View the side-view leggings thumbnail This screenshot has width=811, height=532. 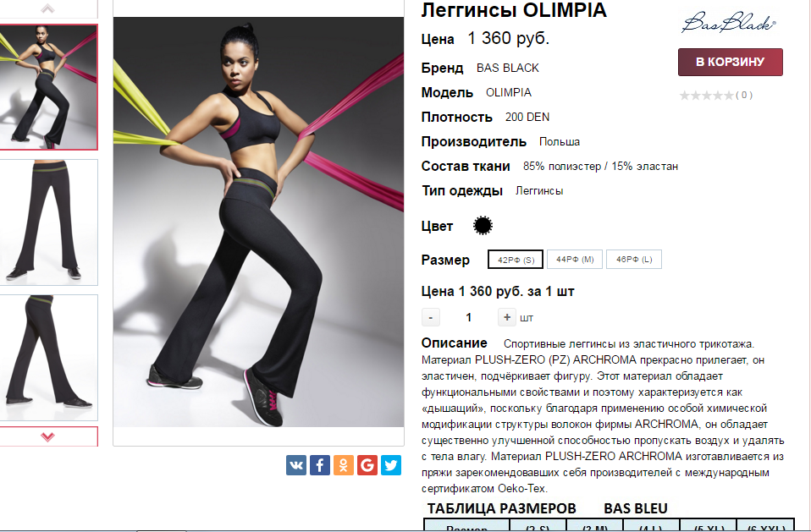click(x=48, y=358)
